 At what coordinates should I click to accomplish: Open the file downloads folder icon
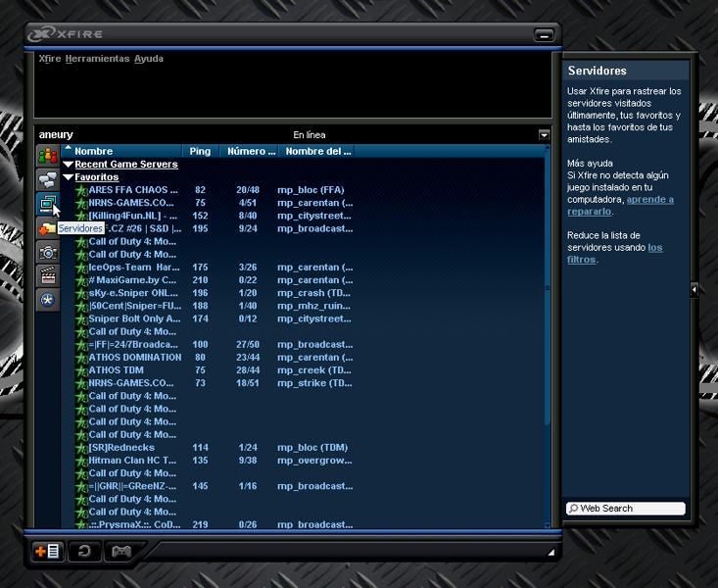47,227
